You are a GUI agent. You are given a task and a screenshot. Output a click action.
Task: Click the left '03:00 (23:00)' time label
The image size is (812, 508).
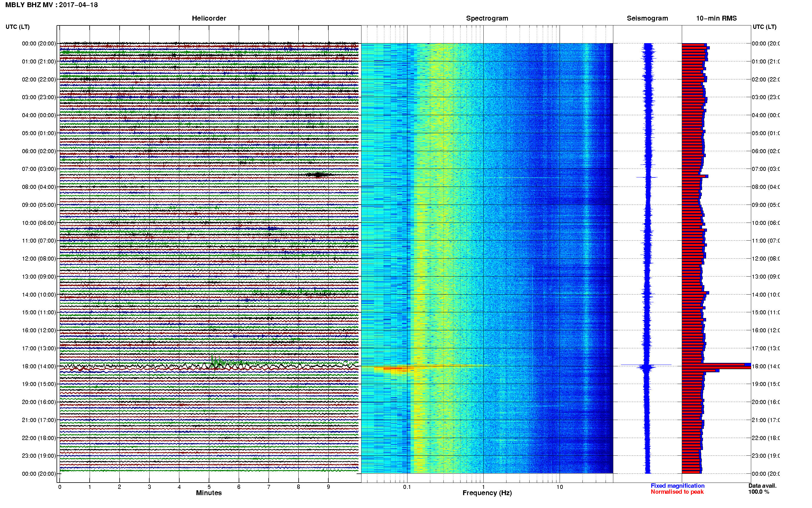(x=39, y=97)
